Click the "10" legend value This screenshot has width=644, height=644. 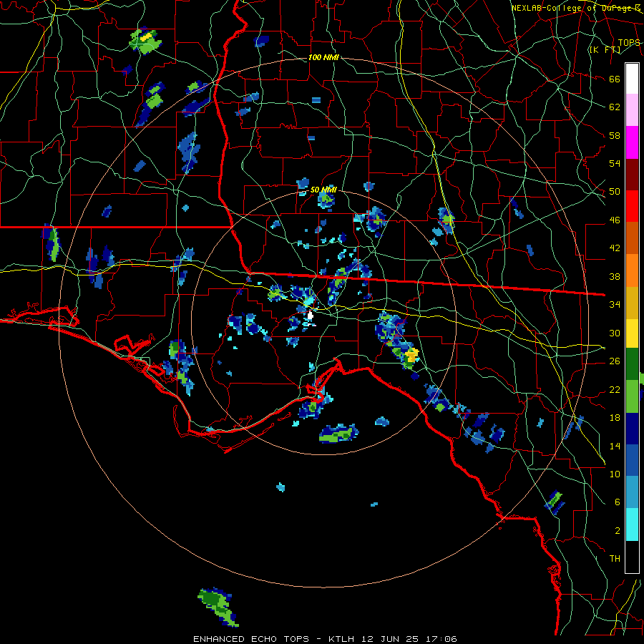615,474
